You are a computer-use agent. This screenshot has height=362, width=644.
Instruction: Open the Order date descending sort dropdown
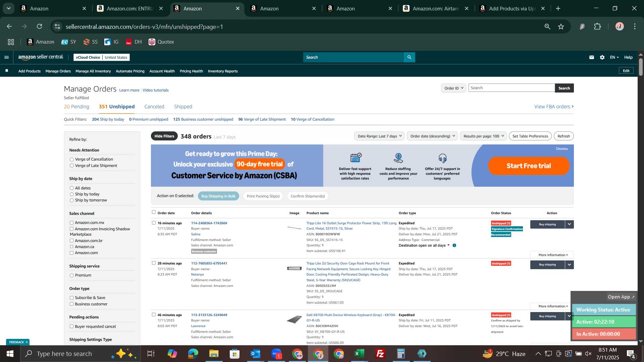click(432, 136)
